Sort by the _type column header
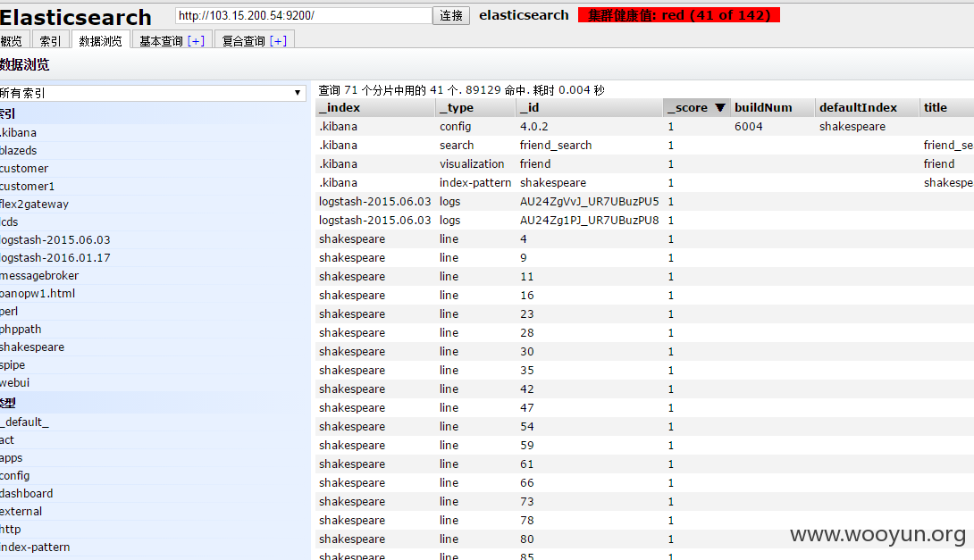Viewport: 974px width, 560px height. click(x=475, y=107)
